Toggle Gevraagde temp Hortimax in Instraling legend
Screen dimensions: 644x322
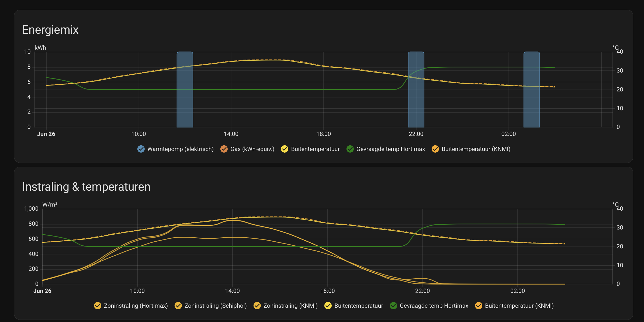point(393,306)
